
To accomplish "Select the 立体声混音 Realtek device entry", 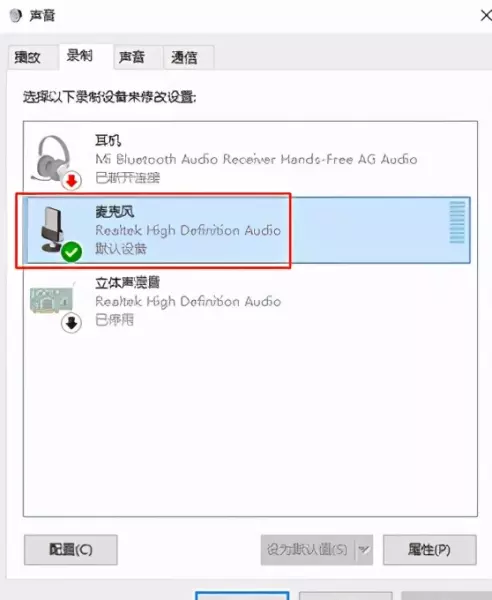I will pyautogui.click(x=250, y=302).
